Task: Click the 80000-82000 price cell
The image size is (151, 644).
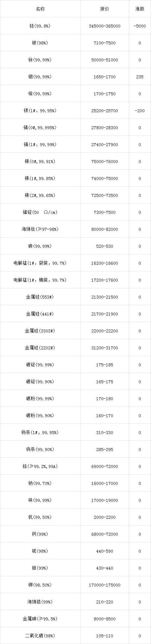Action: [105, 229]
